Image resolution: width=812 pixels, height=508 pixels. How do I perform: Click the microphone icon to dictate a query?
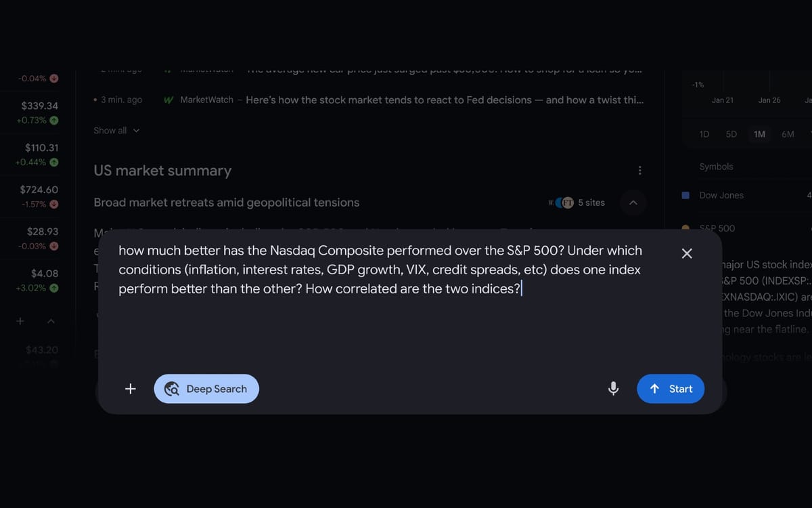(x=613, y=388)
